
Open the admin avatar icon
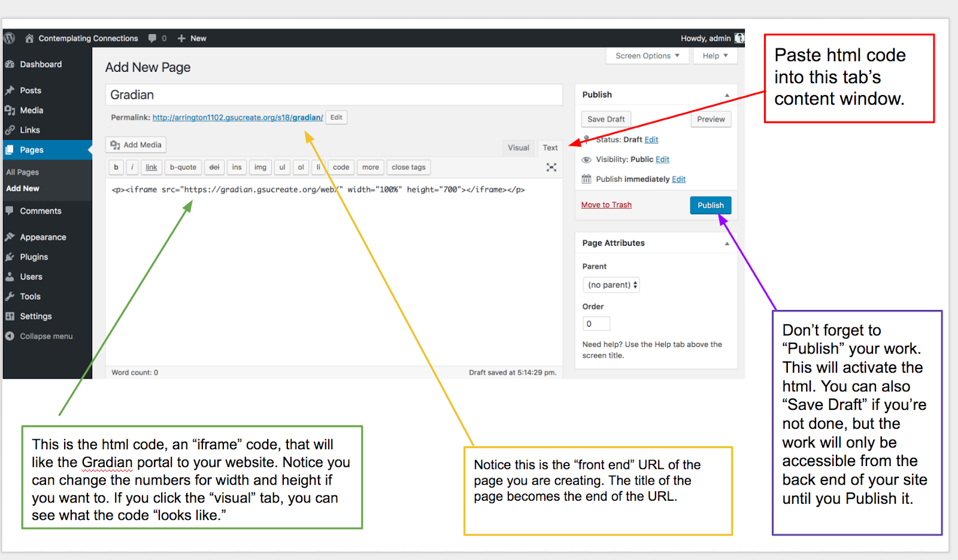click(x=739, y=38)
